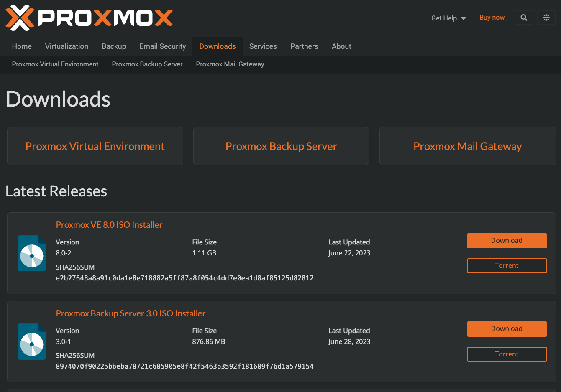Open Proxmox Backup Server 3.0 ISO Installer link
The image size is (561, 392).
point(131,313)
